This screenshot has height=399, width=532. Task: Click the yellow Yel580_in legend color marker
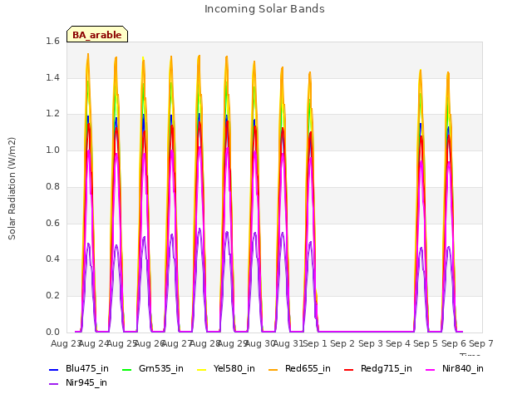click(x=201, y=369)
